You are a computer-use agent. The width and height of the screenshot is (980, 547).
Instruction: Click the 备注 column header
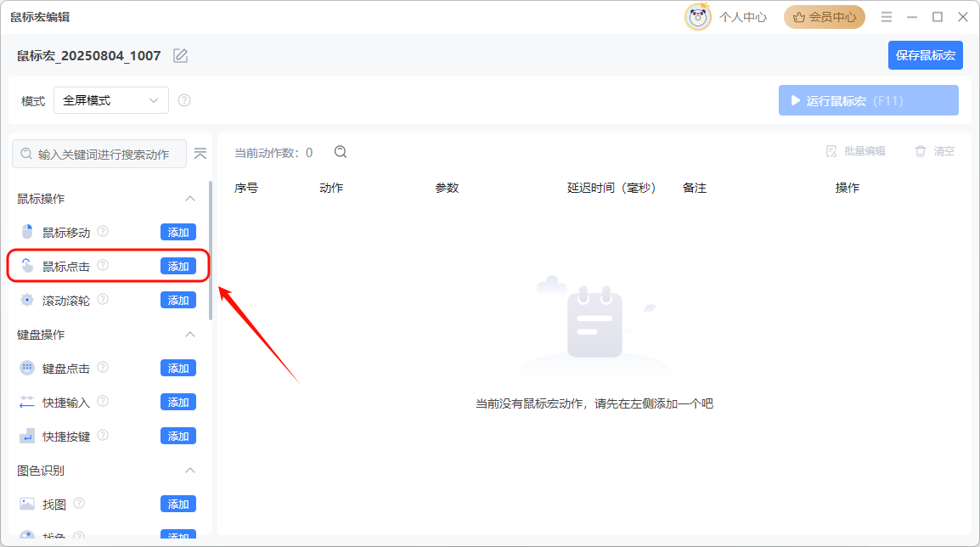click(x=695, y=188)
